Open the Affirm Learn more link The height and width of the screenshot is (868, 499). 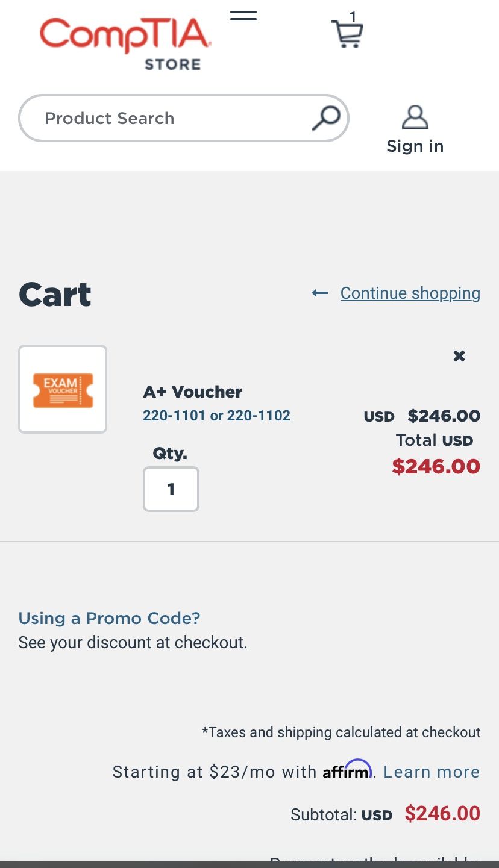pos(432,772)
